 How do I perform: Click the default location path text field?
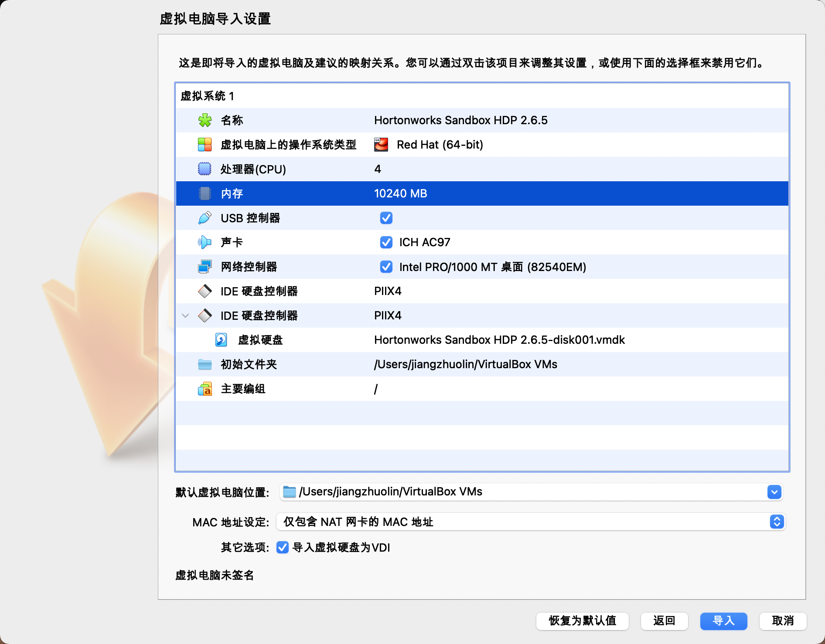(x=531, y=492)
